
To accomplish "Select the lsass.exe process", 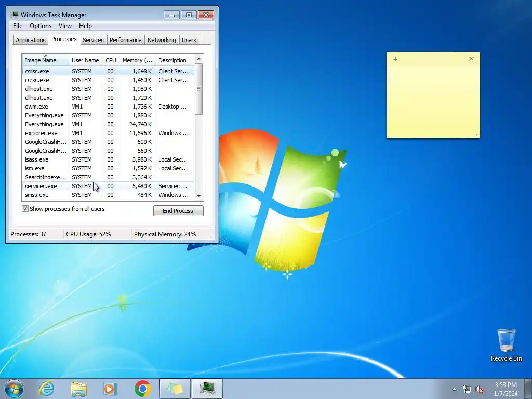I will tap(108, 159).
